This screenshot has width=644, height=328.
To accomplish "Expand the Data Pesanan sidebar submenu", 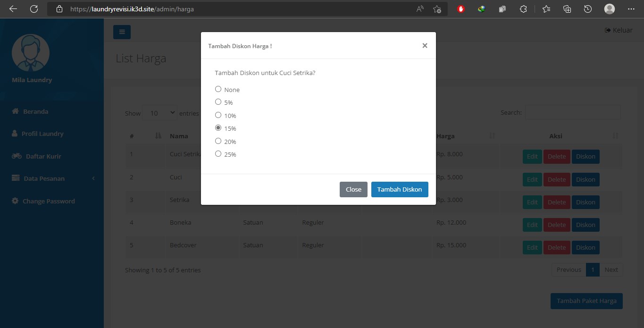I will pos(53,178).
